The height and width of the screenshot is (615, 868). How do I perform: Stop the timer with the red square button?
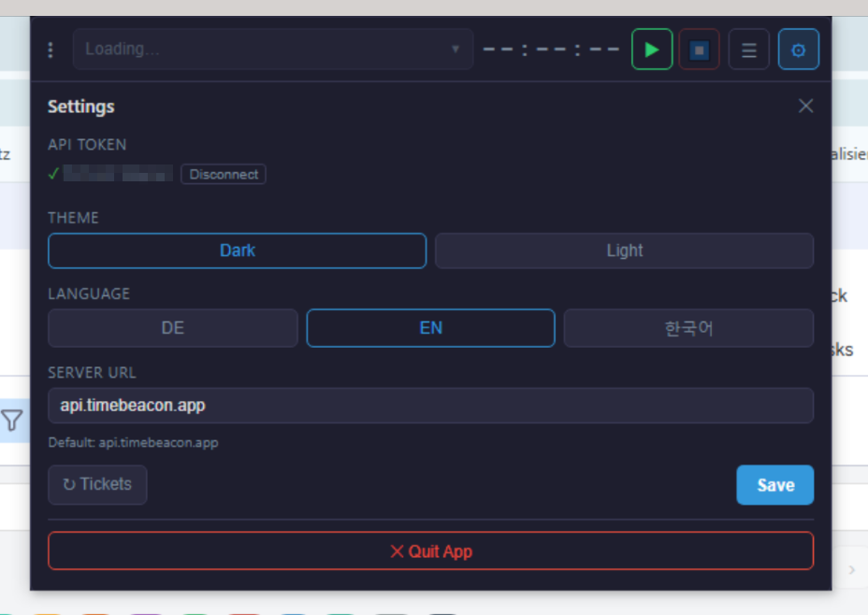tap(699, 50)
